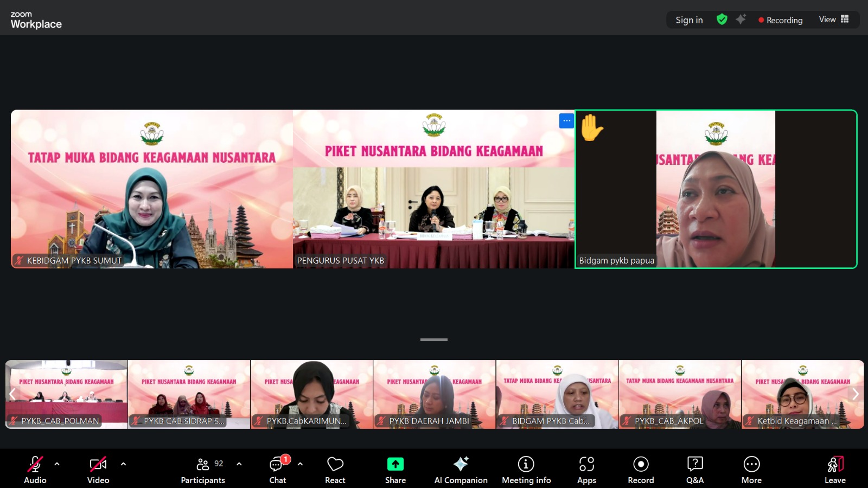Screen dimensions: 868x488
Task: Expand the arrow next to Participants
Action: [x=239, y=464]
